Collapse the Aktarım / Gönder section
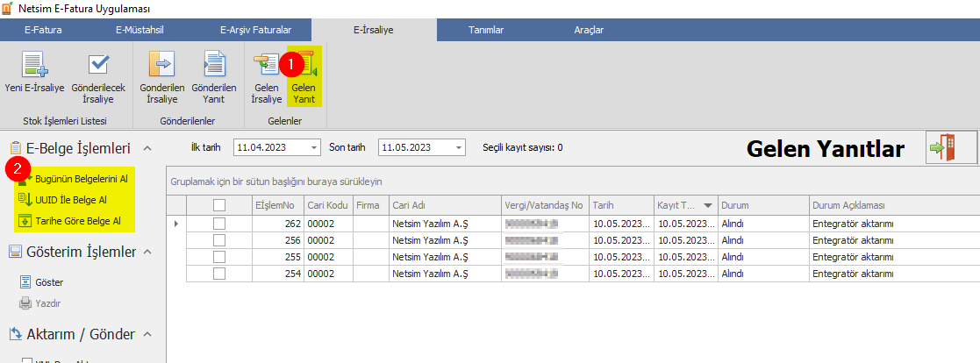 click(147, 334)
